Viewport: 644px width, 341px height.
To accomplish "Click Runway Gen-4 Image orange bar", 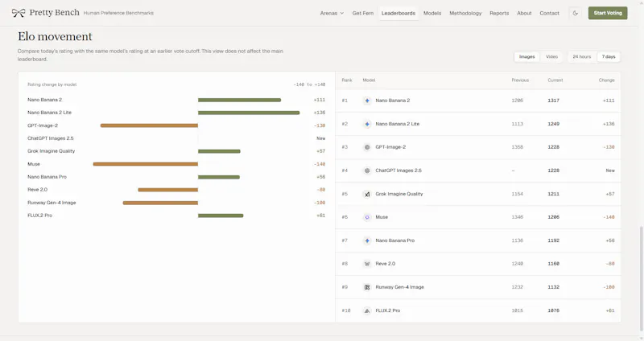I will (160, 203).
